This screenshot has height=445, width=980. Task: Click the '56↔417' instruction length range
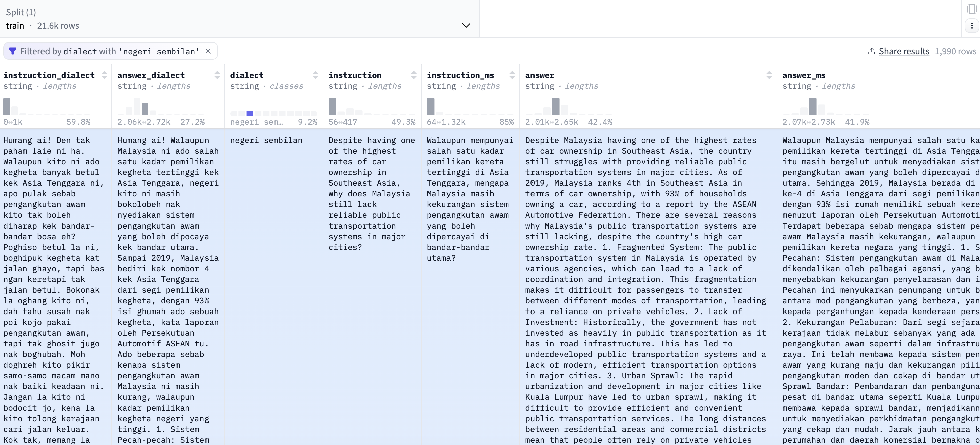coord(343,122)
